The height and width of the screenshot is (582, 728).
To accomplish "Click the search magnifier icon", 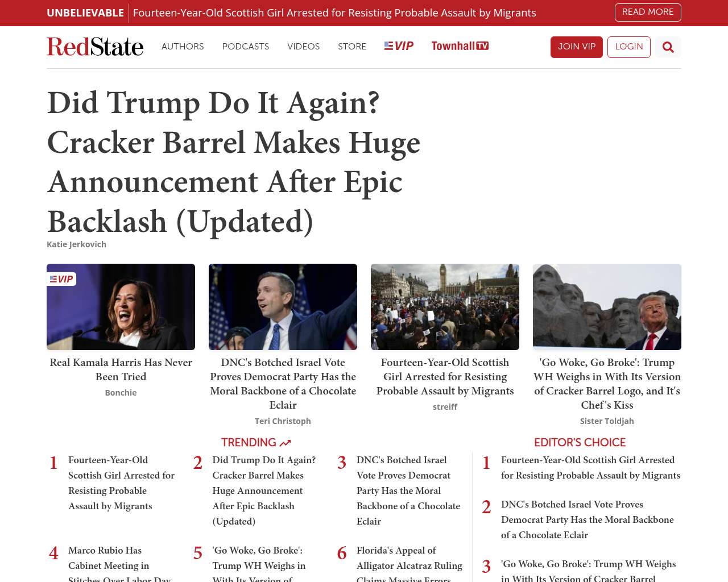I will click(668, 47).
